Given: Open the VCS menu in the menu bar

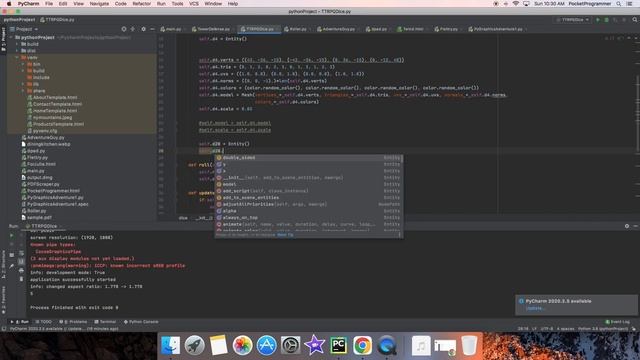Looking at the screenshot, I should coord(194,4).
